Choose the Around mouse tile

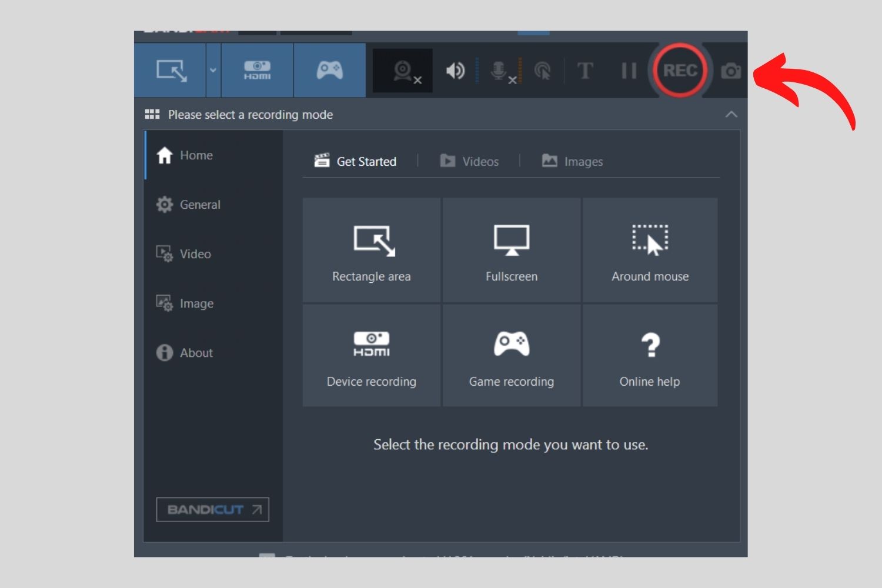(650, 250)
